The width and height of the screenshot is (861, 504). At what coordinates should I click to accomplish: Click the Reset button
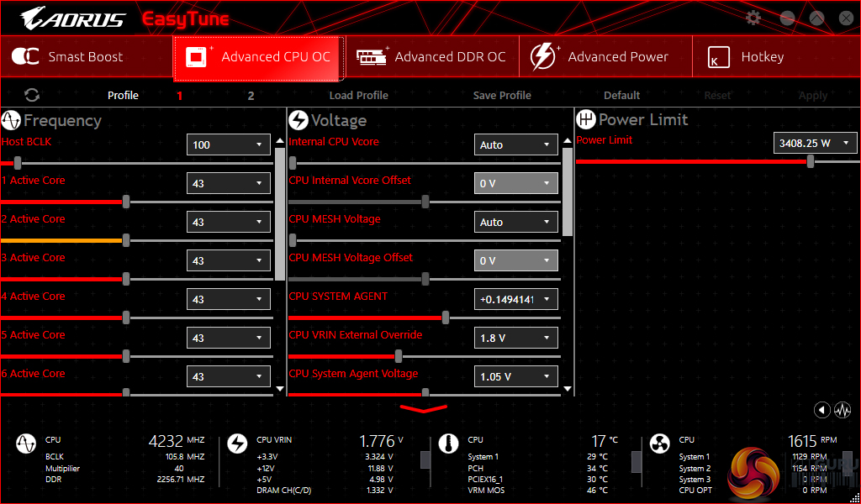pos(717,96)
